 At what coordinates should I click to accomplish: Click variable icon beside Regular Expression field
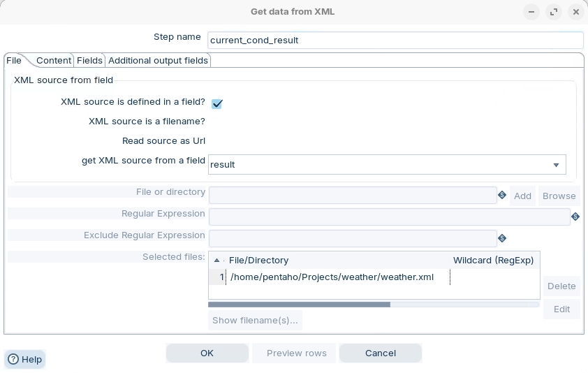[x=575, y=217]
